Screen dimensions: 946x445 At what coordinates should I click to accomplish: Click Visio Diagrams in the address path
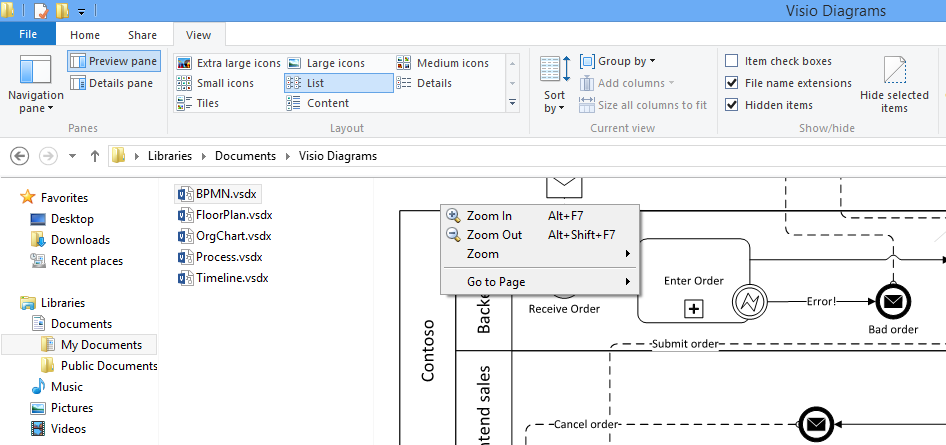[338, 156]
